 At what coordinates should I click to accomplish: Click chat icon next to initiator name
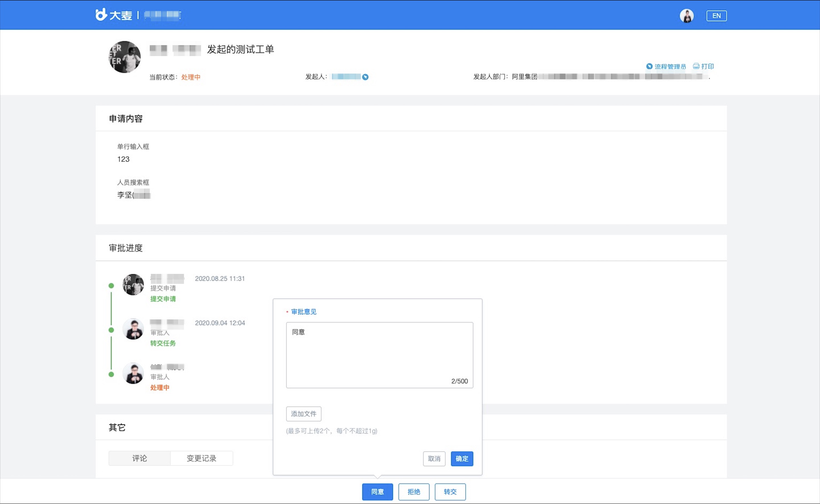pos(365,77)
